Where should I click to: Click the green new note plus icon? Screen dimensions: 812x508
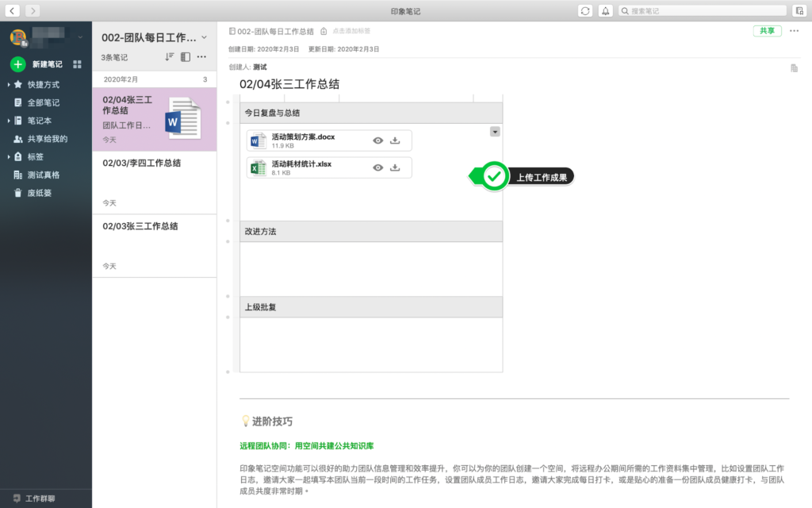tap(18, 64)
